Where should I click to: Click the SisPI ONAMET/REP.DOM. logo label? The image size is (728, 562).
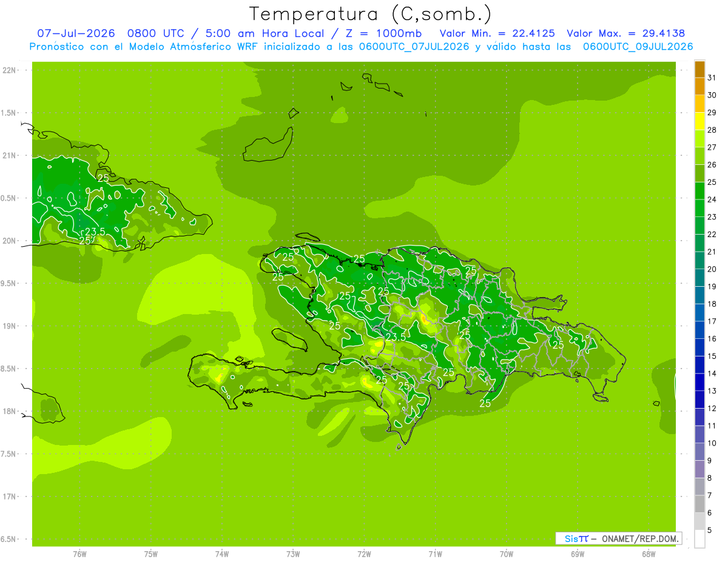pyautogui.click(x=619, y=538)
